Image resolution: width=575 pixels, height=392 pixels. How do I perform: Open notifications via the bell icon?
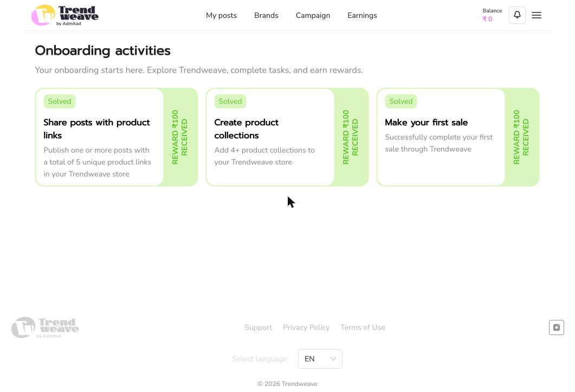pyautogui.click(x=517, y=15)
